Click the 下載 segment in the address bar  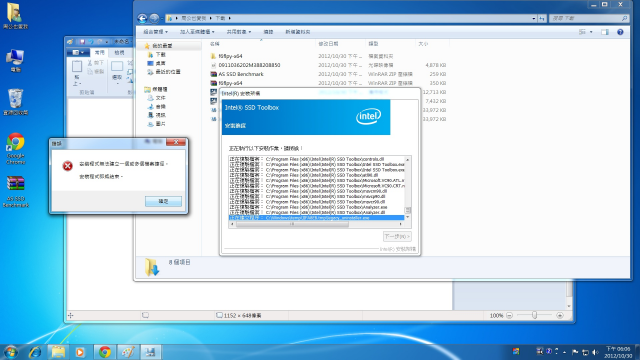(x=220, y=18)
